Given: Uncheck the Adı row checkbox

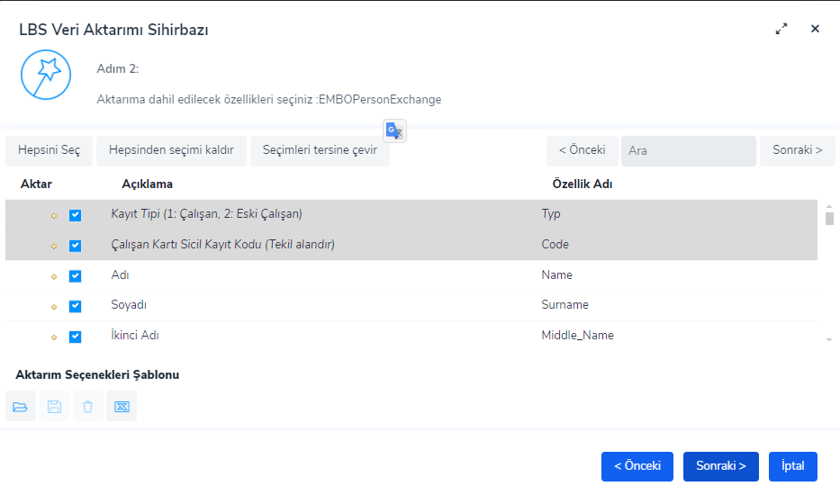Looking at the screenshot, I should click(76, 275).
